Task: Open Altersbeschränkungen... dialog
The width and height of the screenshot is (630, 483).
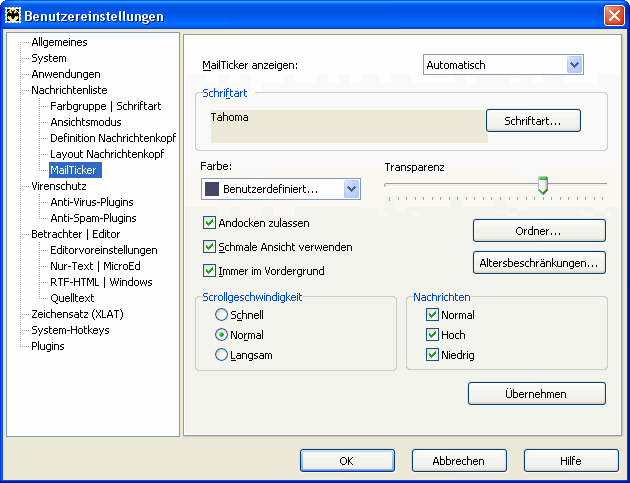Action: [539, 263]
